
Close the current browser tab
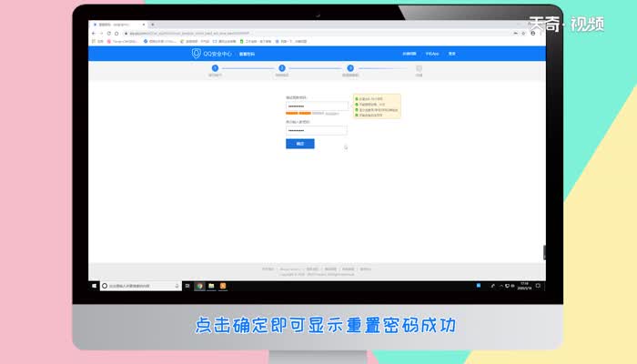pyautogui.click(x=144, y=25)
